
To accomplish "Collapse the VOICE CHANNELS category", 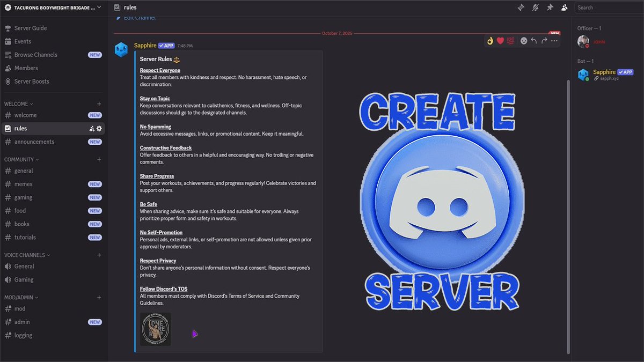I will point(27,255).
